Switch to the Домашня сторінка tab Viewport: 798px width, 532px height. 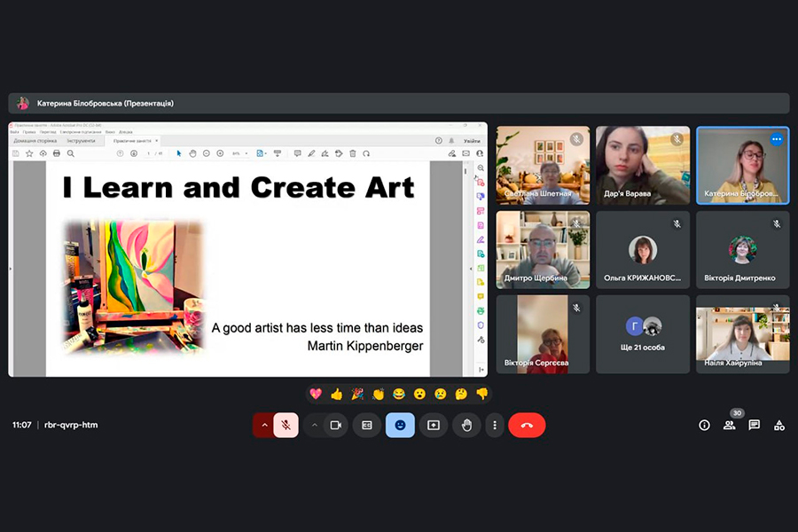click(x=35, y=140)
